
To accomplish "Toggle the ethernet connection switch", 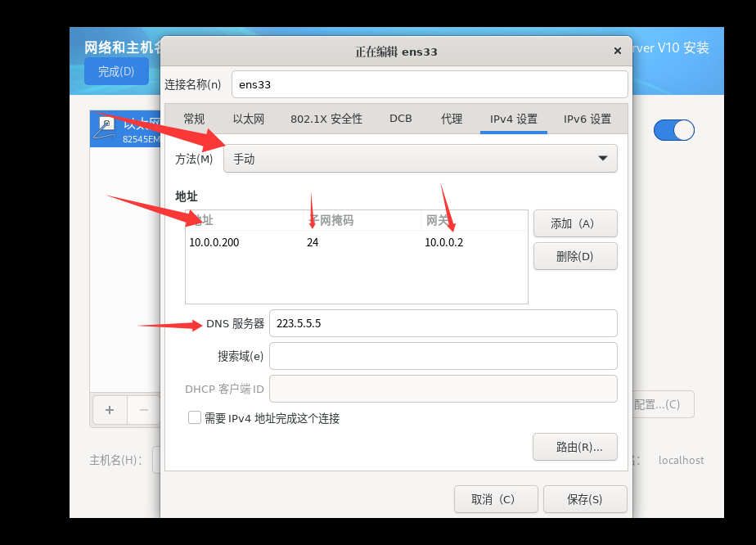I will (673, 130).
